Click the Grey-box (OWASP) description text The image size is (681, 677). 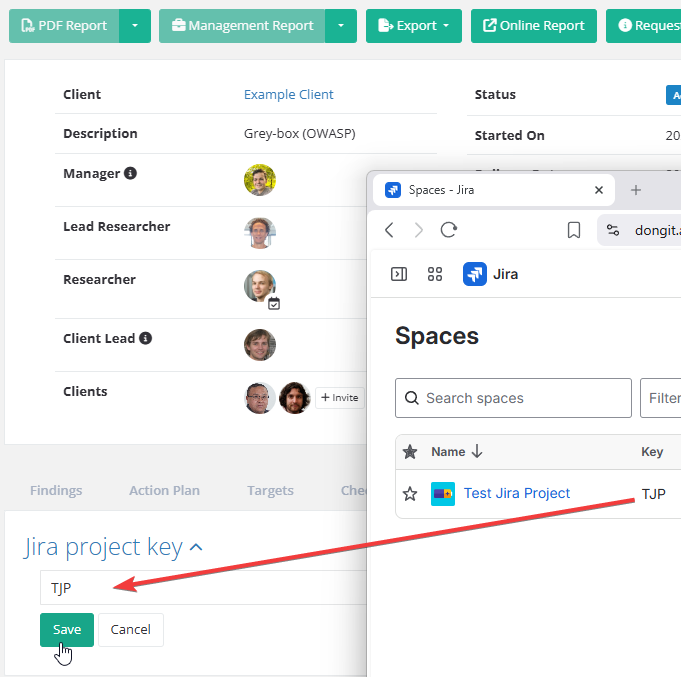[300, 134]
